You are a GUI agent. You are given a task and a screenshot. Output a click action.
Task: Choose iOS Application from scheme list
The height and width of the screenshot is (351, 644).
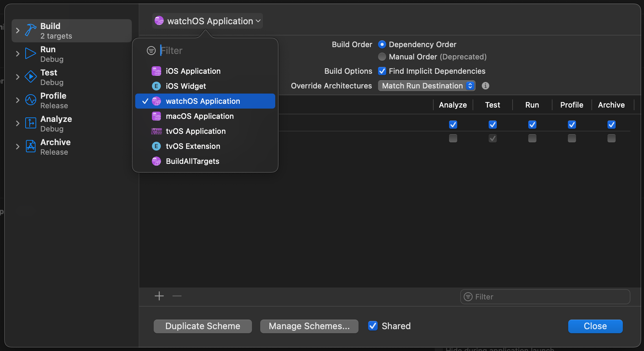(x=205, y=71)
